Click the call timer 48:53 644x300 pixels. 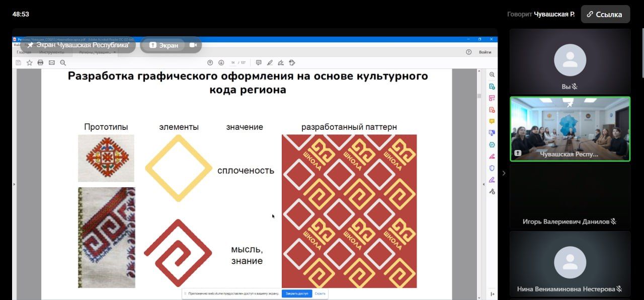click(x=21, y=14)
